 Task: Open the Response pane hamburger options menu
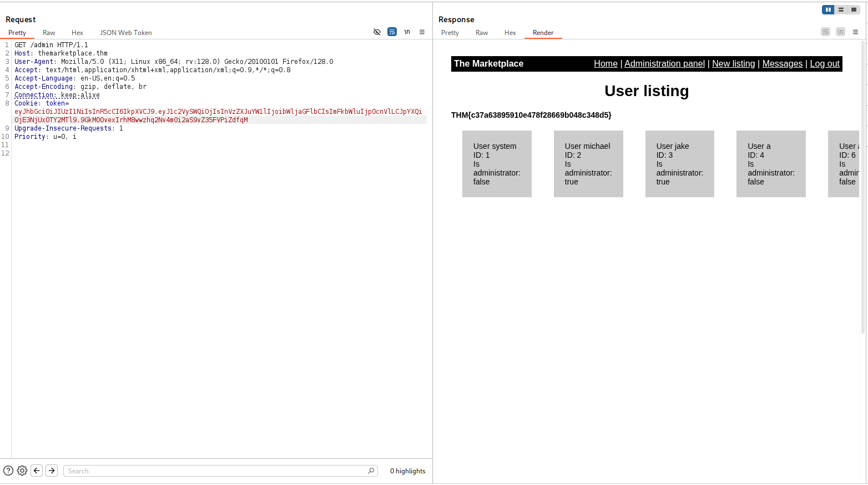855,32
